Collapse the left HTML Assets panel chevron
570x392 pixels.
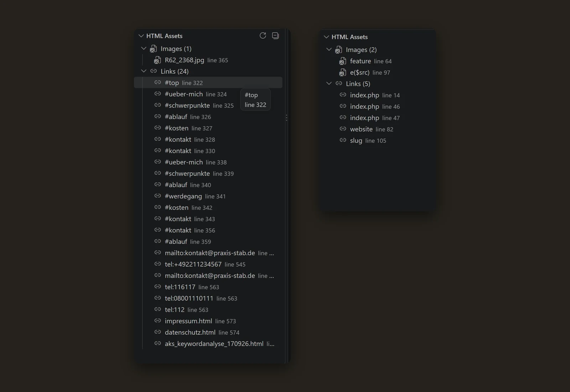(x=141, y=36)
